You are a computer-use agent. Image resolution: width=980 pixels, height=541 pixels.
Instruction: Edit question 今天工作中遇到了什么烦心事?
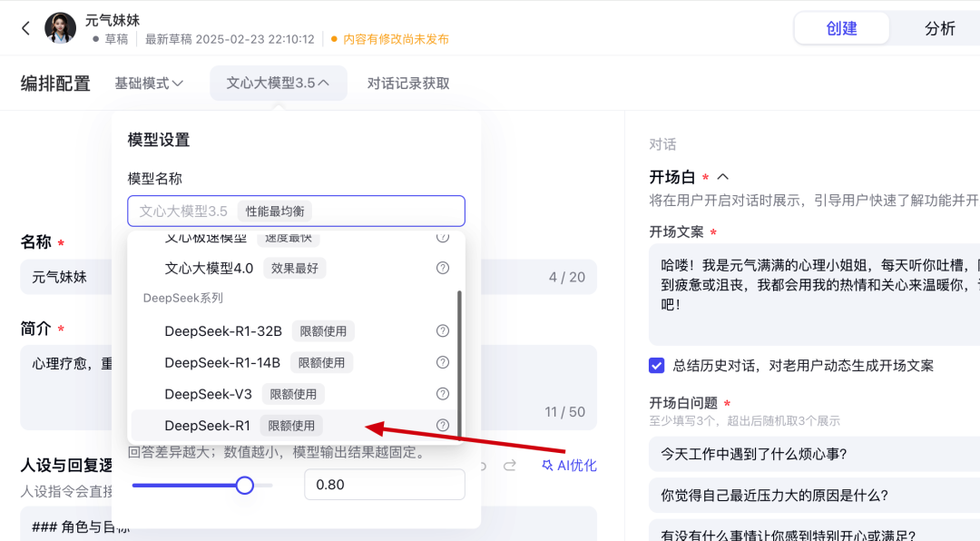[814, 454]
